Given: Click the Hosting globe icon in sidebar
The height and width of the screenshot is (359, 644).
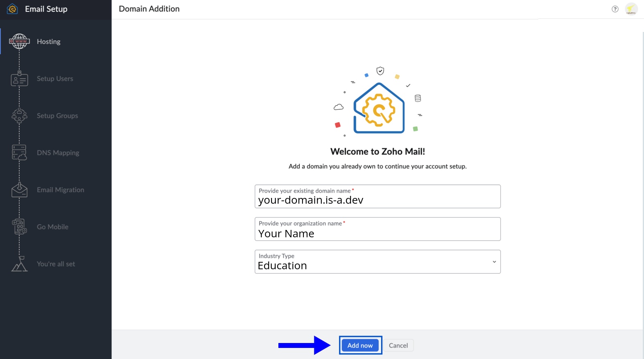Looking at the screenshot, I should [19, 41].
